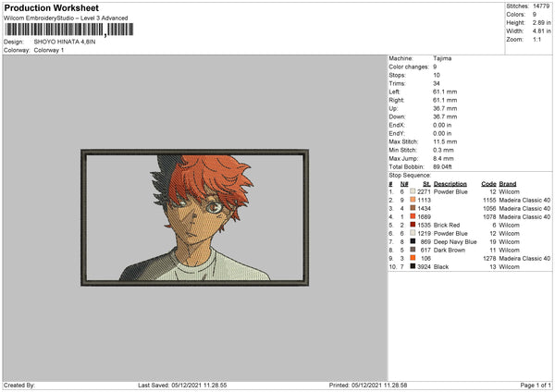The height and width of the screenshot is (392, 555).
Task: Click the Shoyo Hinata embroidery design preview
Action: 194,217
